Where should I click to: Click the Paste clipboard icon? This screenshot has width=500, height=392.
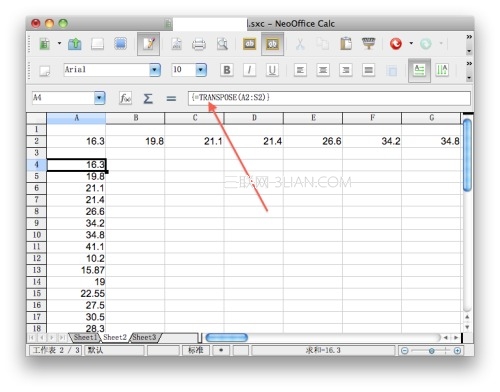pos(346,44)
